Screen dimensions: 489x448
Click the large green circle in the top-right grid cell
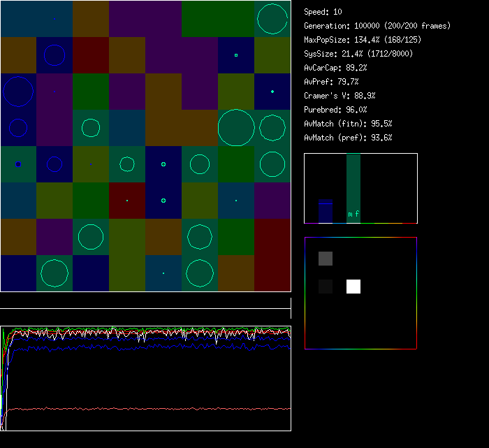(272, 19)
